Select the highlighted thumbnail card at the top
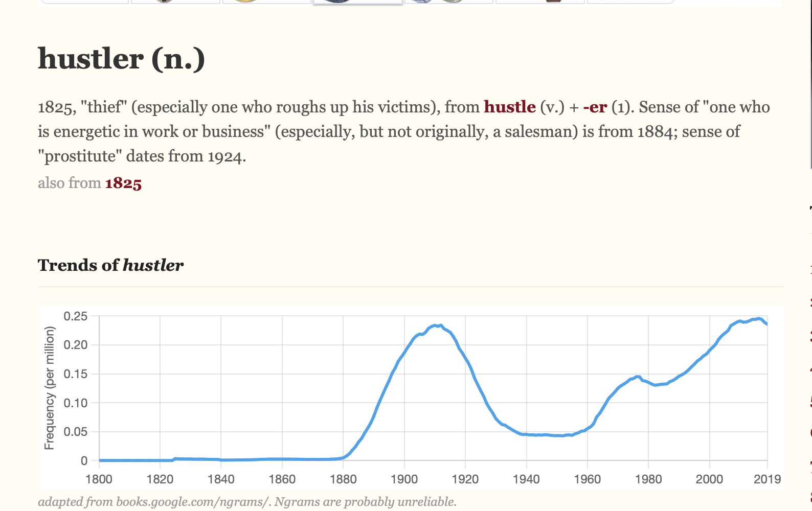The height and width of the screenshot is (511, 812). (x=357, y=2)
